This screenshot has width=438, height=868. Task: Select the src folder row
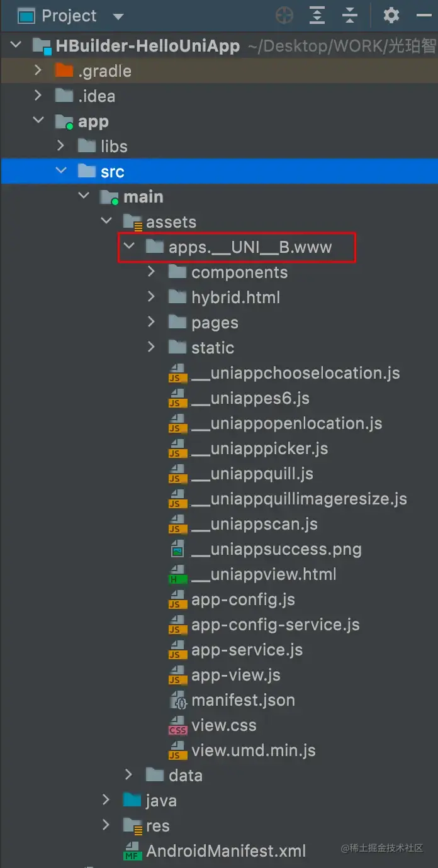219,171
